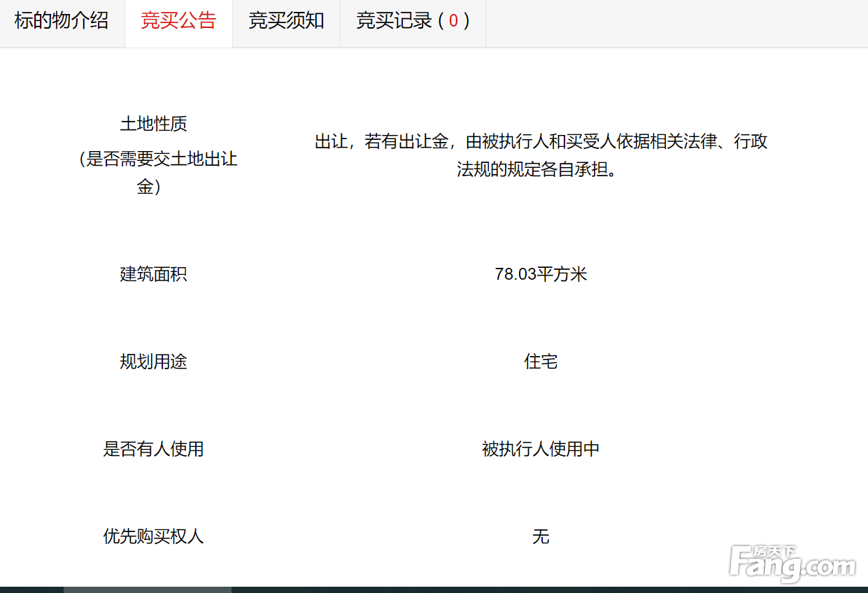Select the 竞买公告 tab
Screen dimensions: 868x593
pyautogui.click(x=178, y=21)
